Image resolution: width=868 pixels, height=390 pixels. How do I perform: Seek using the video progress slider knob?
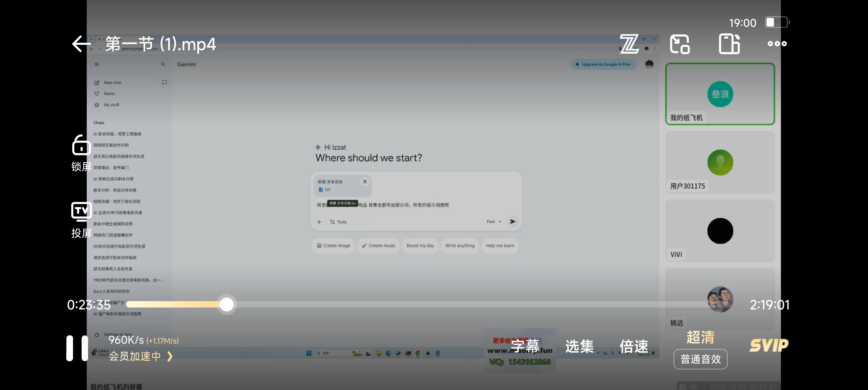(x=227, y=305)
